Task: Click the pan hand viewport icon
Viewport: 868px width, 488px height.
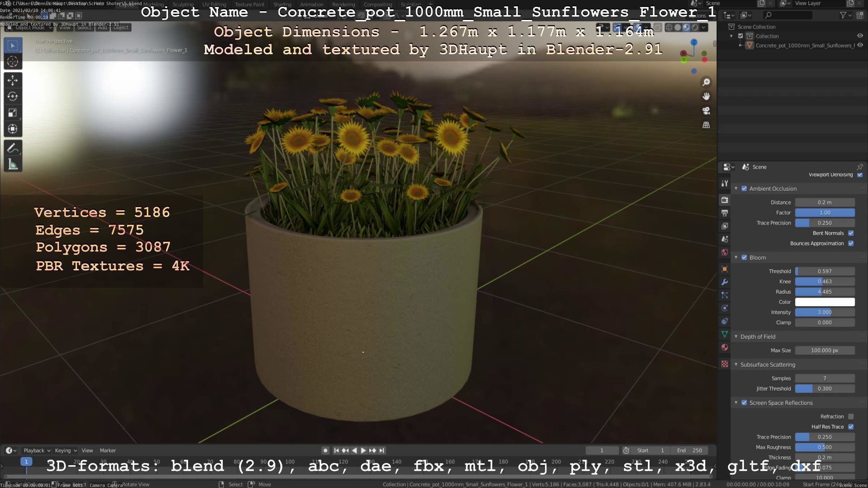Action: [x=706, y=96]
